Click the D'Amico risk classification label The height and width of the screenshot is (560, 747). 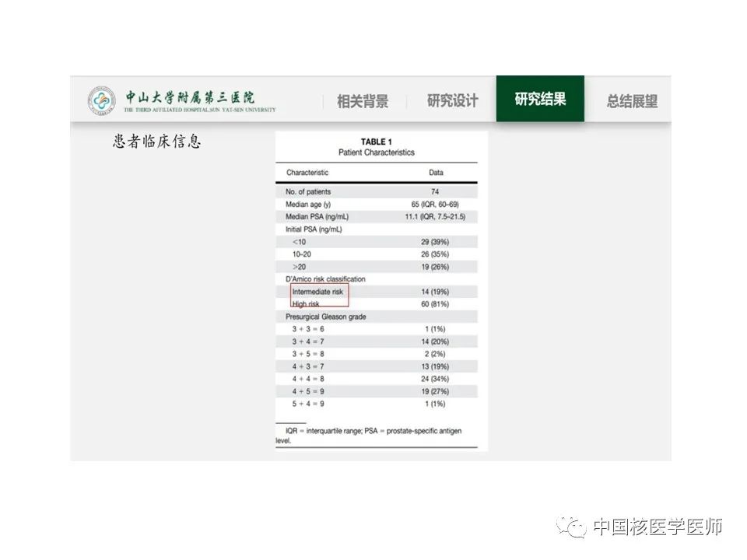(325, 279)
